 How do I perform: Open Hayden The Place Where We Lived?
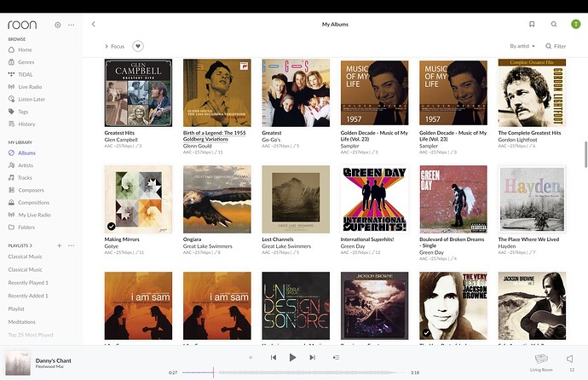point(532,199)
